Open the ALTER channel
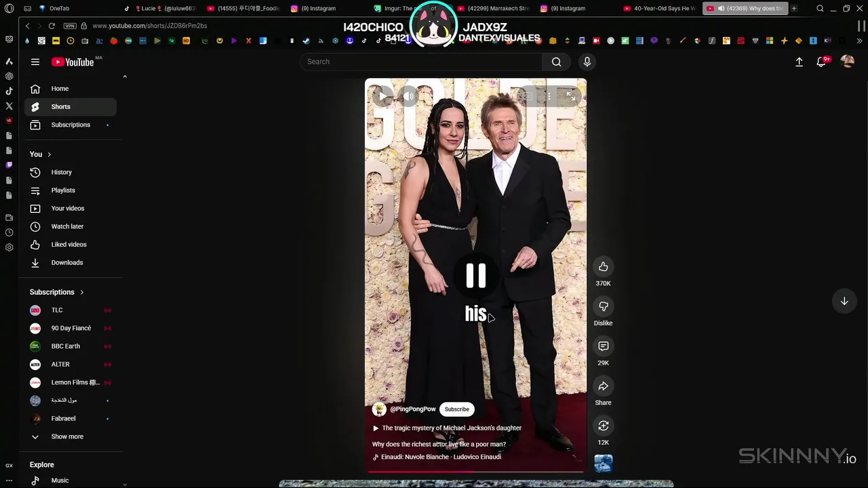Image resolution: width=868 pixels, height=488 pixels. coord(70,365)
